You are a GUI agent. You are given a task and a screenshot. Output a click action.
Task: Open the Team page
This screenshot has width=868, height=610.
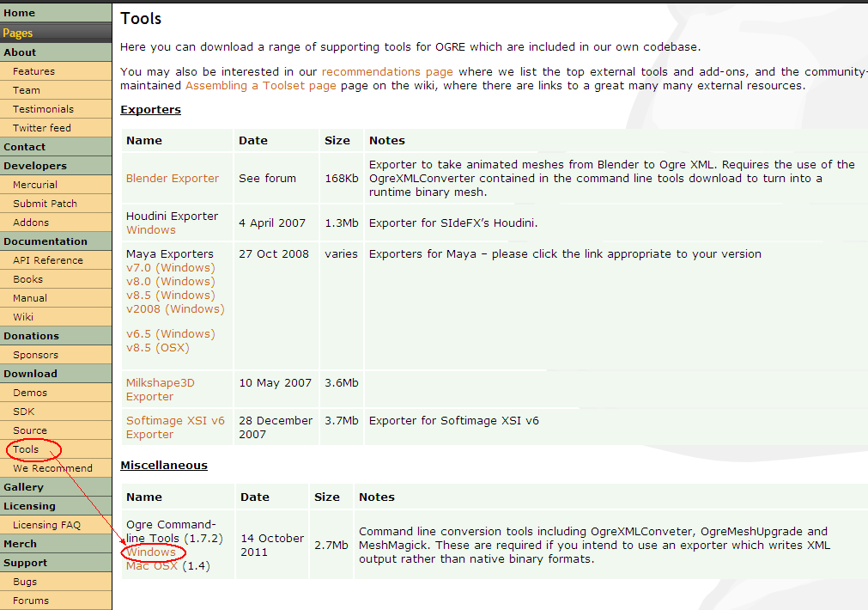[55, 89]
